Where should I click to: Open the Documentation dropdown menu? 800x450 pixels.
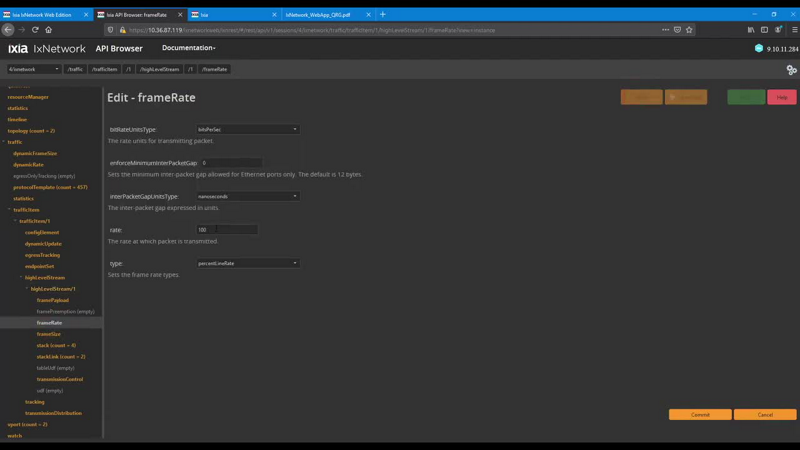[188, 48]
